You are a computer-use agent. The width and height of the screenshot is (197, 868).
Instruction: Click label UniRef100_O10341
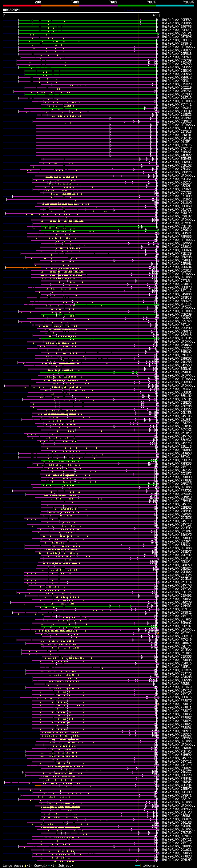tap(177, 108)
